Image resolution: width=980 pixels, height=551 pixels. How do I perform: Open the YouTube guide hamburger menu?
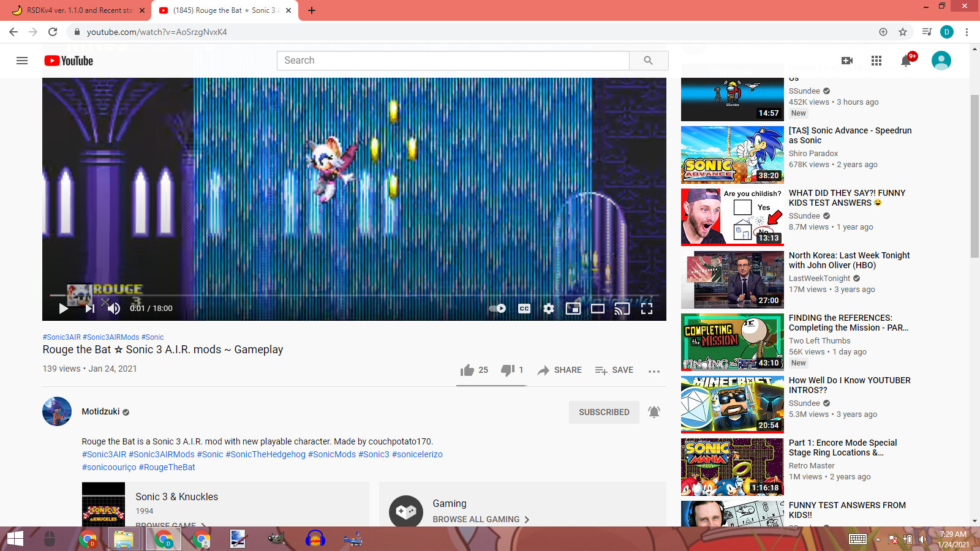[22, 60]
